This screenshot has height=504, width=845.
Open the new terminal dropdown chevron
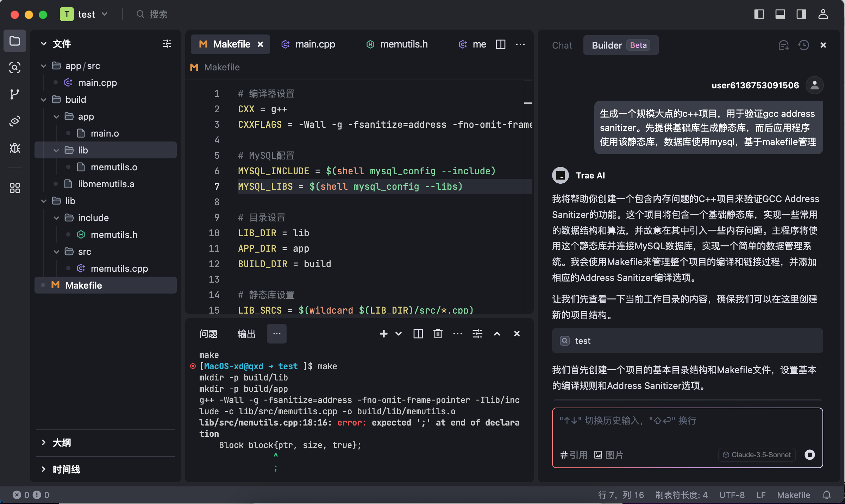399,334
